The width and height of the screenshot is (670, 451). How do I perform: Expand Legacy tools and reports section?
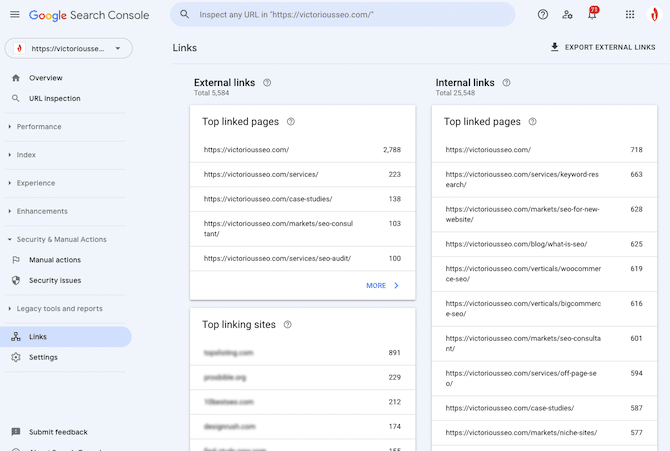tap(56, 309)
